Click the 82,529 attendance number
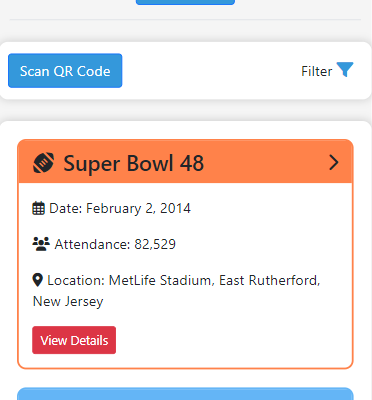The height and width of the screenshot is (400, 372). point(155,244)
